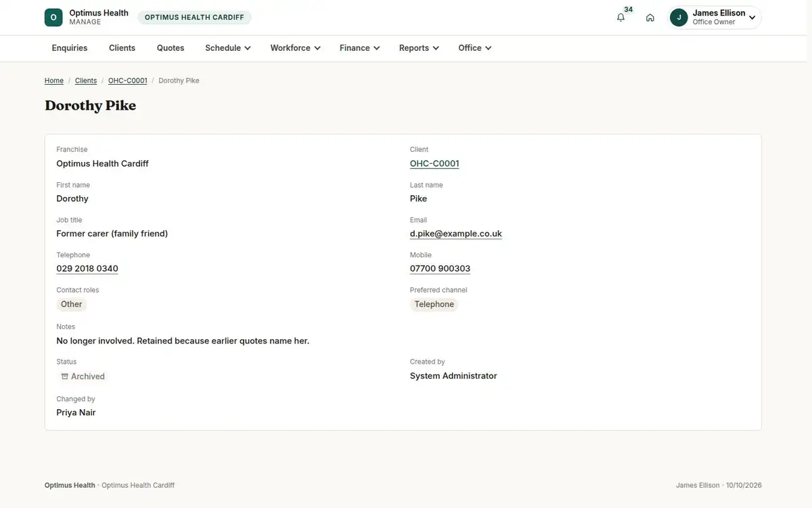This screenshot has height=508, width=812.
Task: Open the OHC-C0001 client field link
Action: pos(434,164)
